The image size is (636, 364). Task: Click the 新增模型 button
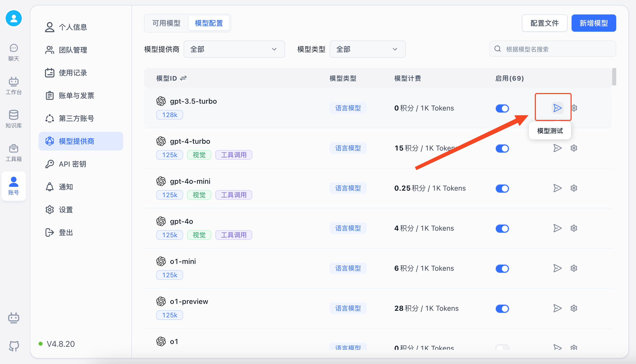pyautogui.click(x=593, y=23)
